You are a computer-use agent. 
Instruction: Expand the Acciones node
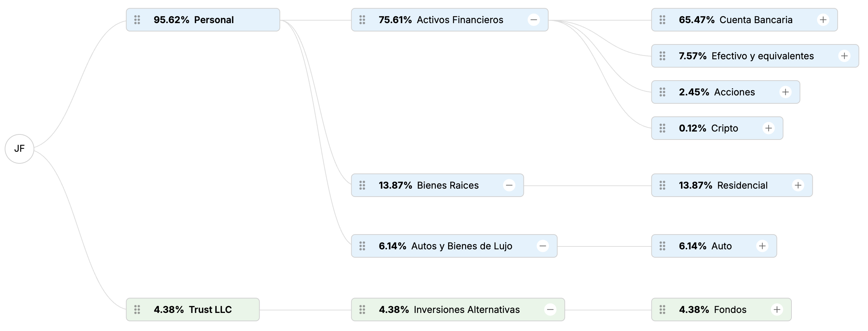point(785,92)
